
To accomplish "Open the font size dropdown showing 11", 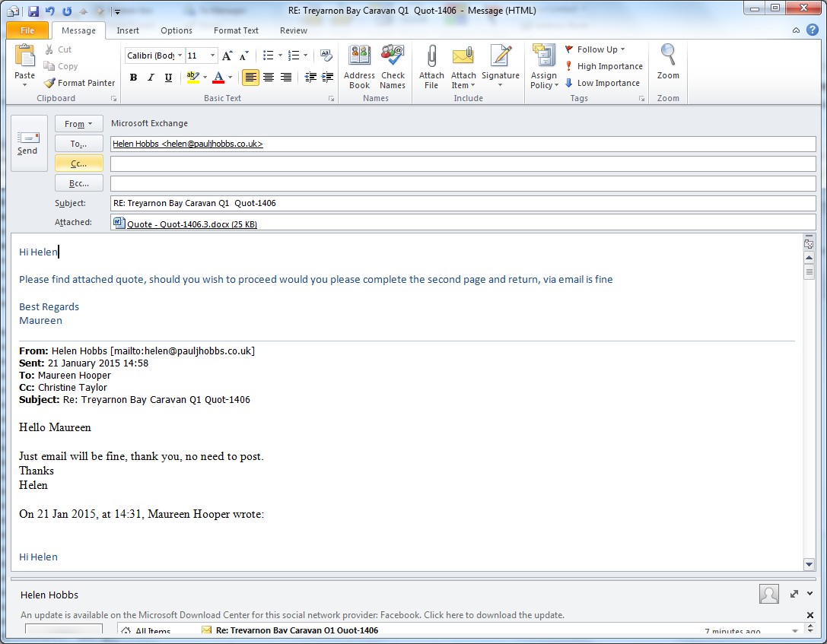I will [x=212, y=56].
